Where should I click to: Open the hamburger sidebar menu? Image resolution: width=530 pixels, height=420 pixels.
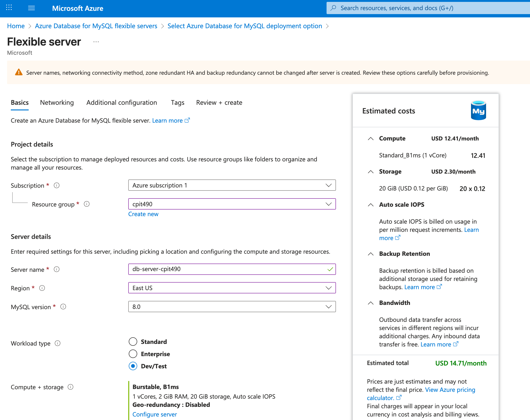[31, 8]
